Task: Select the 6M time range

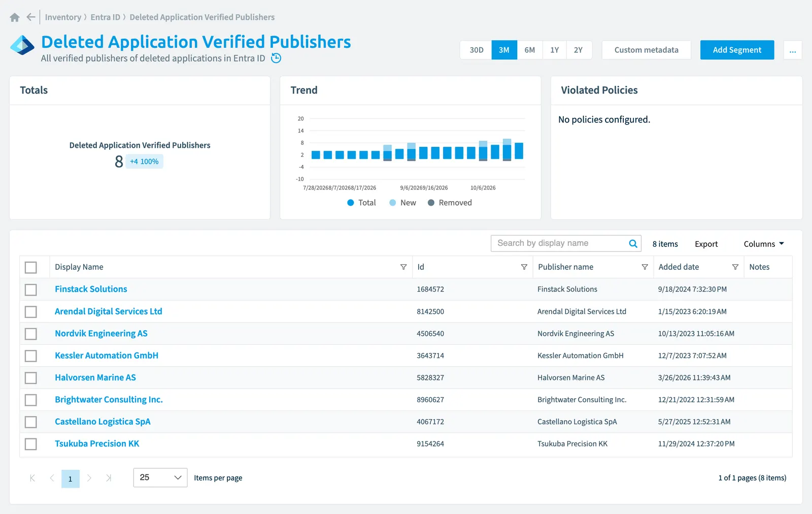Action: pos(530,50)
